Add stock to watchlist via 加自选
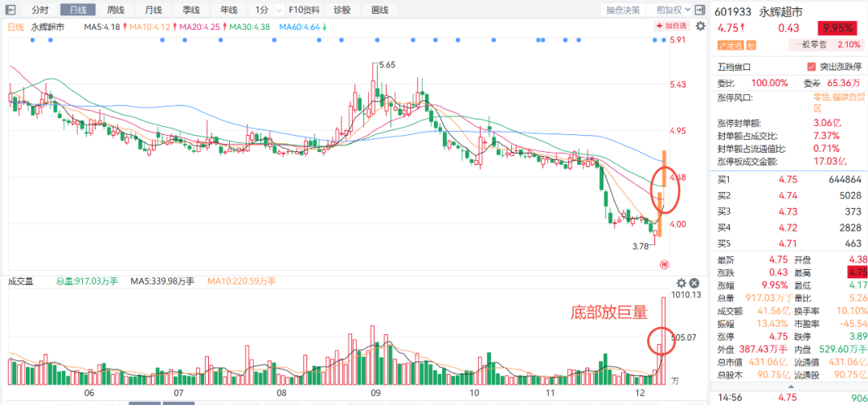868x405 pixels. [x=671, y=26]
